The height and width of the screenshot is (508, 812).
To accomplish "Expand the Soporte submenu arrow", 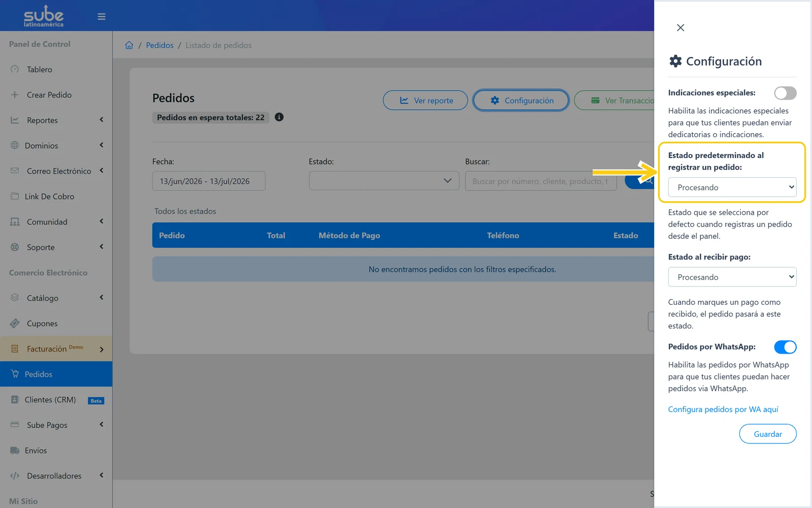I will point(101,247).
